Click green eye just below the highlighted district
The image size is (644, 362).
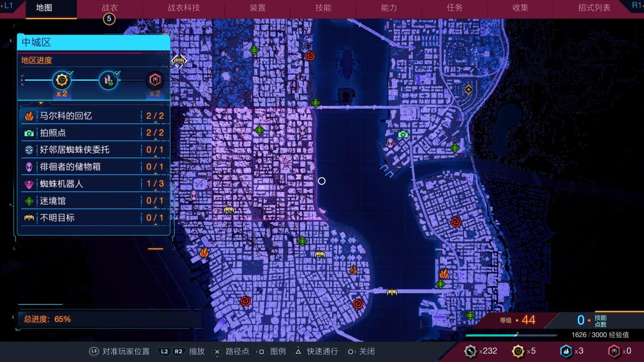[302, 241]
